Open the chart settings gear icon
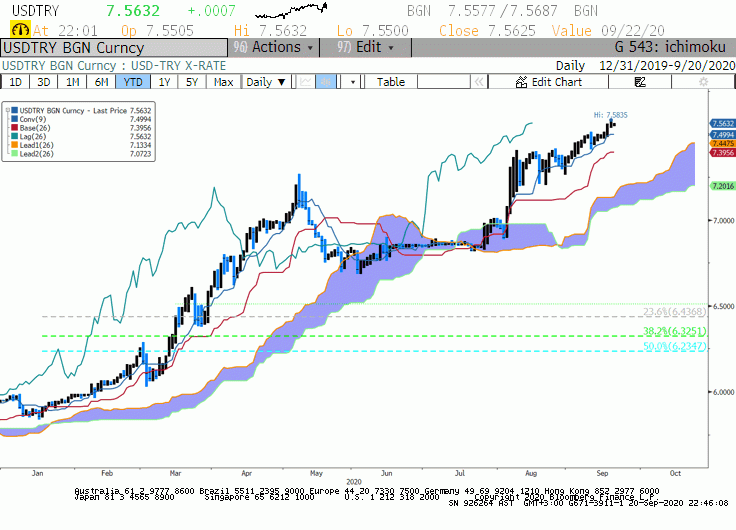 point(703,82)
